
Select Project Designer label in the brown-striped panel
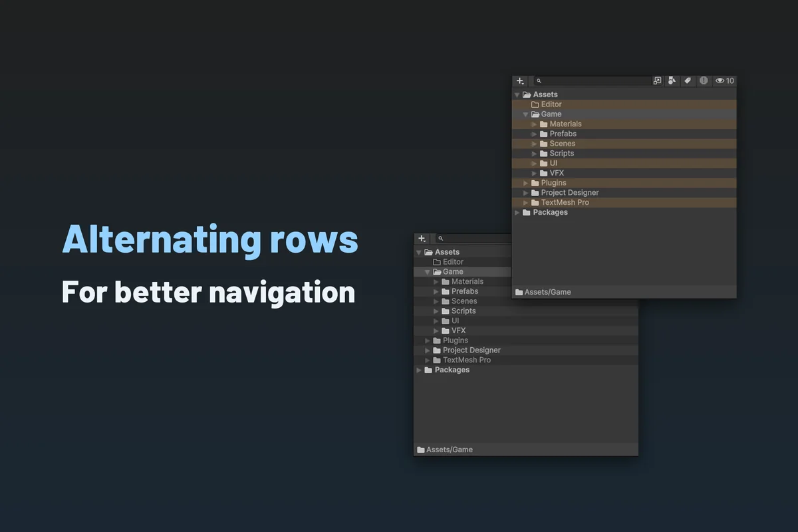click(570, 193)
